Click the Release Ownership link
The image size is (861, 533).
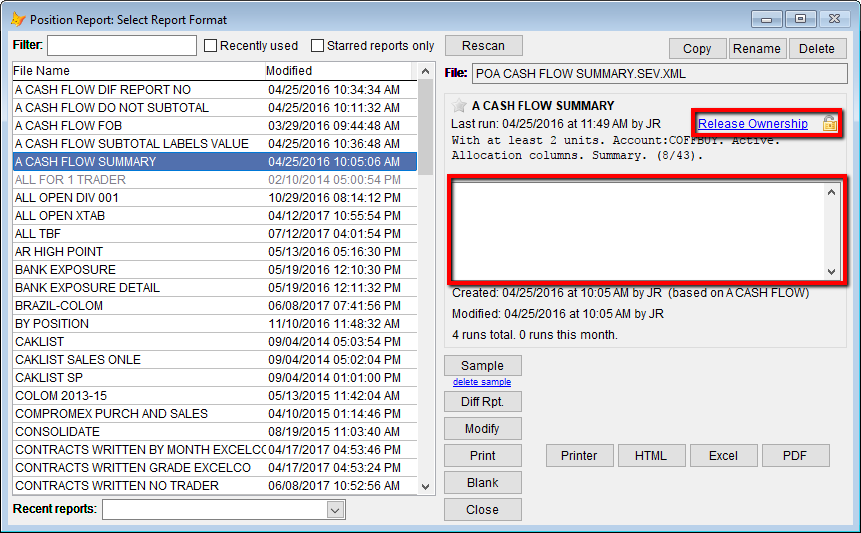pos(753,124)
